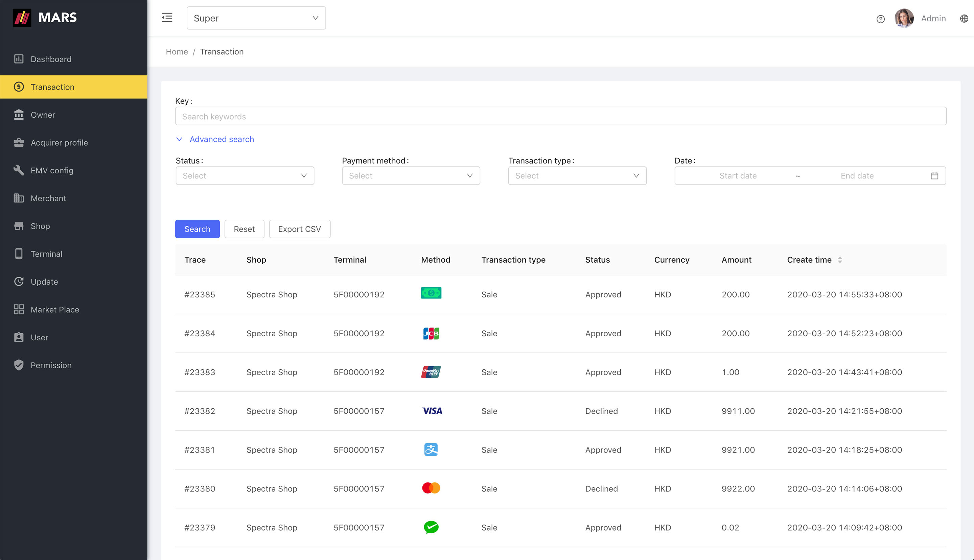Screen dimensions: 974x560
Task: Open the Super dropdown in header
Action: click(x=256, y=18)
